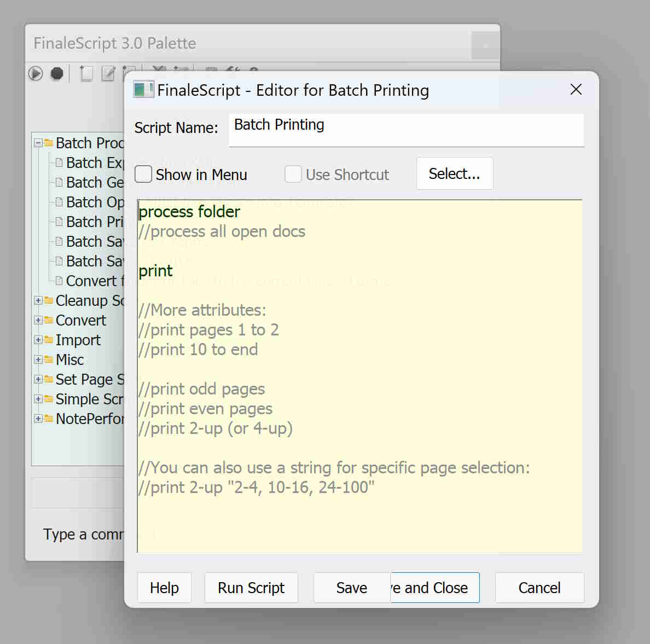Select the Batch Pri script document icon
This screenshot has height=644, width=650.
[x=59, y=222]
